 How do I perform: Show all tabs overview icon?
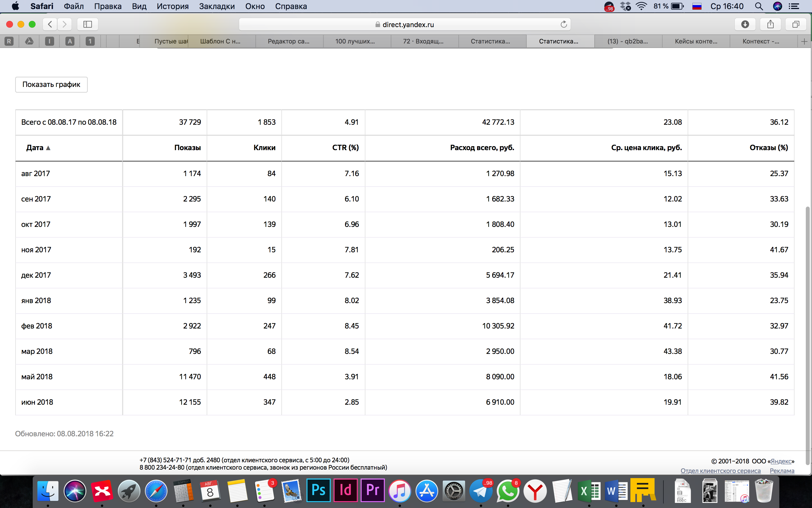coord(796,24)
